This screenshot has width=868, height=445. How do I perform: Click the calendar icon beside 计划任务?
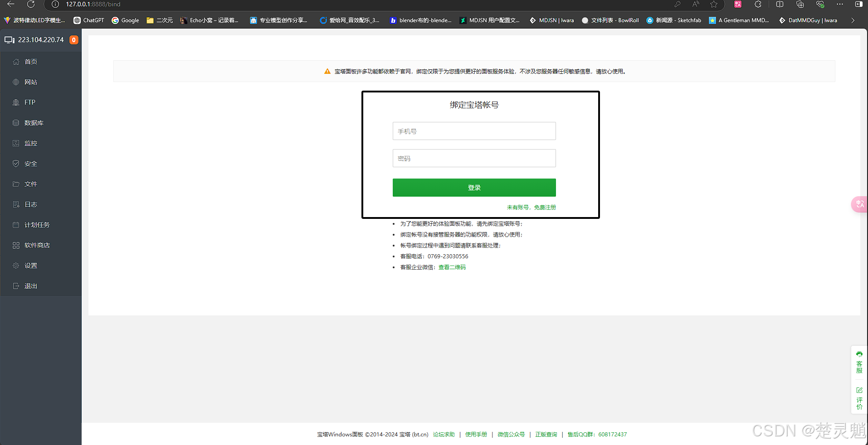[16, 225]
